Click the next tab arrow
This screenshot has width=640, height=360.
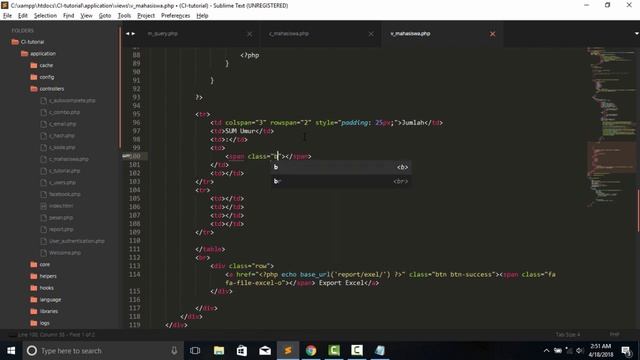(x=133, y=33)
